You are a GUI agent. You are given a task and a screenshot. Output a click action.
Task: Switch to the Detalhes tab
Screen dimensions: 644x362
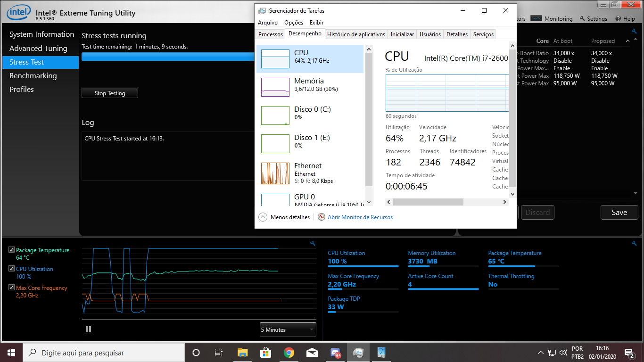457,34
